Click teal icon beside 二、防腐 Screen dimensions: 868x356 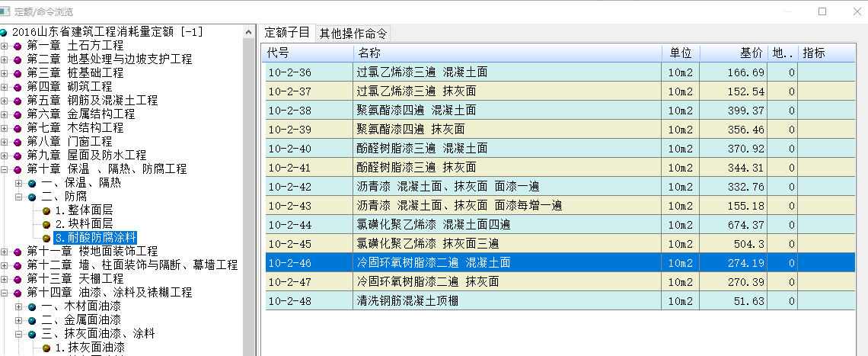coord(32,197)
